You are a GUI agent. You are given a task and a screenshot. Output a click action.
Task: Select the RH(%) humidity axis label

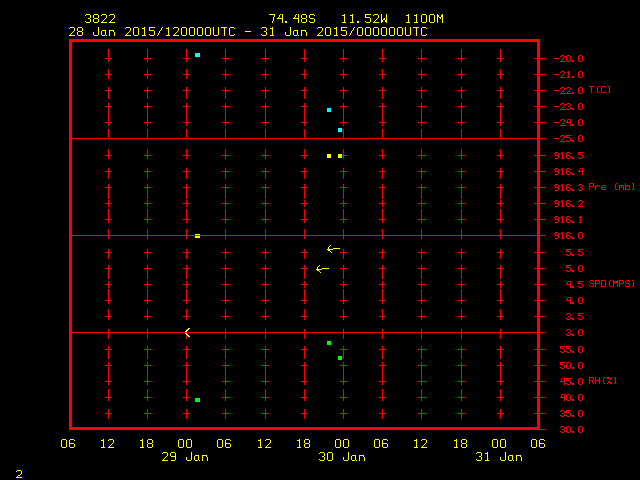[603, 381]
